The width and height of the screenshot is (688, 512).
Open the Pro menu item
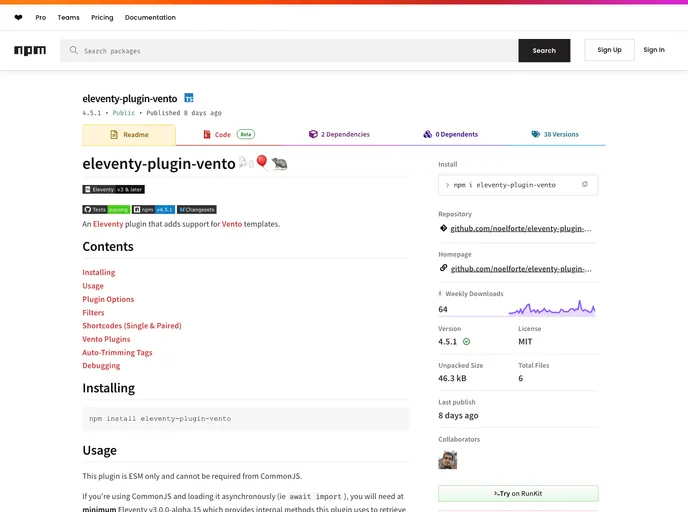[x=41, y=18]
